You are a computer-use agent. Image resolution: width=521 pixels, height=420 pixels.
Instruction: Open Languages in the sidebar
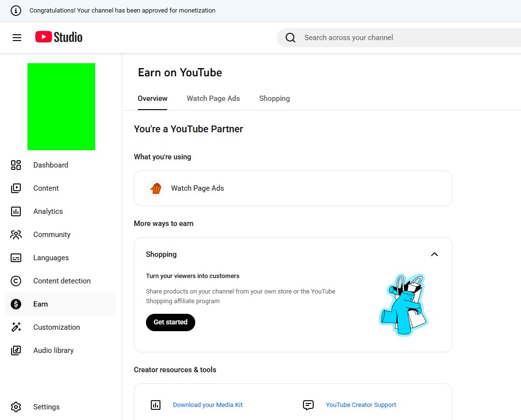(x=60, y=258)
